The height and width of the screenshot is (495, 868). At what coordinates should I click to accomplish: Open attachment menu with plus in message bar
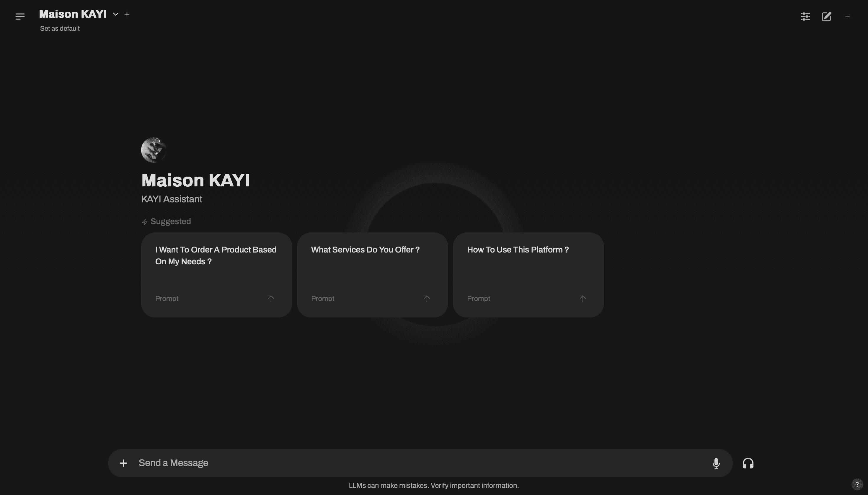[x=123, y=463]
